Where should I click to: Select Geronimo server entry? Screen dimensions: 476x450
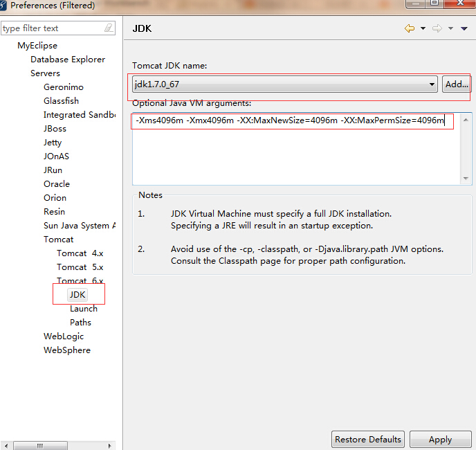coord(64,87)
